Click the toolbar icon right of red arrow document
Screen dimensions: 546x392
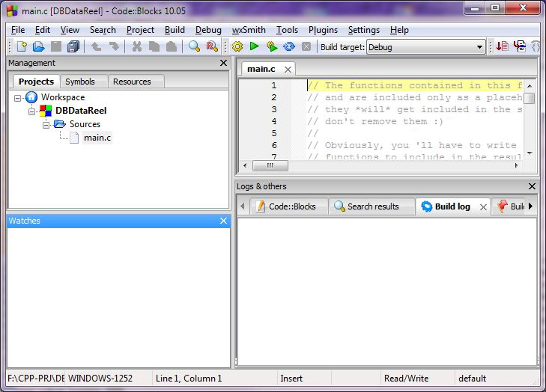520,46
